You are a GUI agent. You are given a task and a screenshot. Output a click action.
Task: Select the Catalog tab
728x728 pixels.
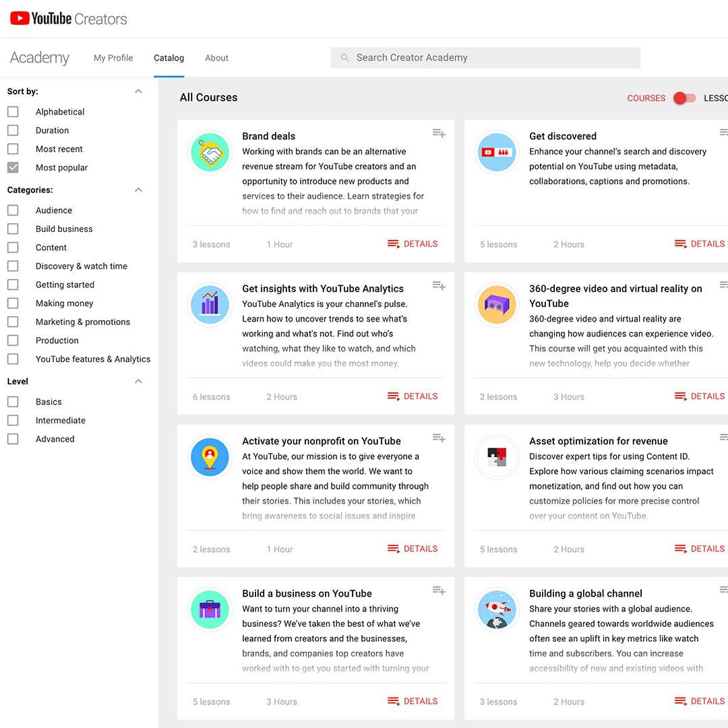click(169, 57)
